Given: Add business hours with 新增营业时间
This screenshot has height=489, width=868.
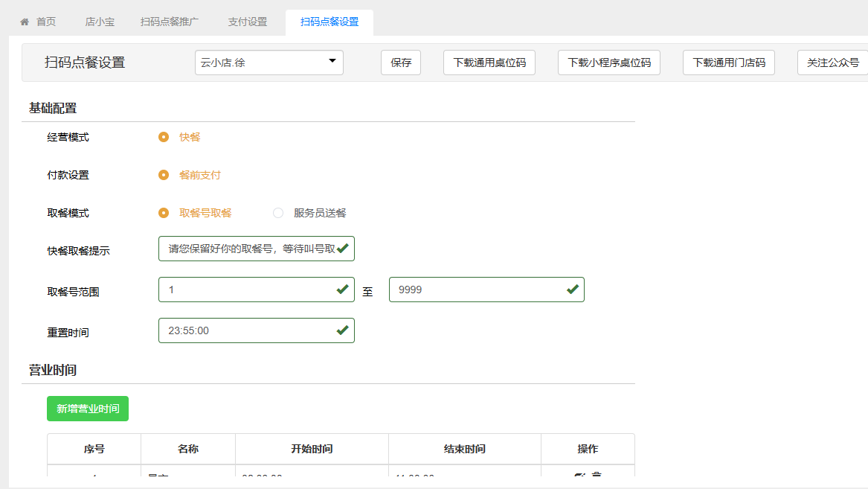Looking at the screenshot, I should click(88, 409).
